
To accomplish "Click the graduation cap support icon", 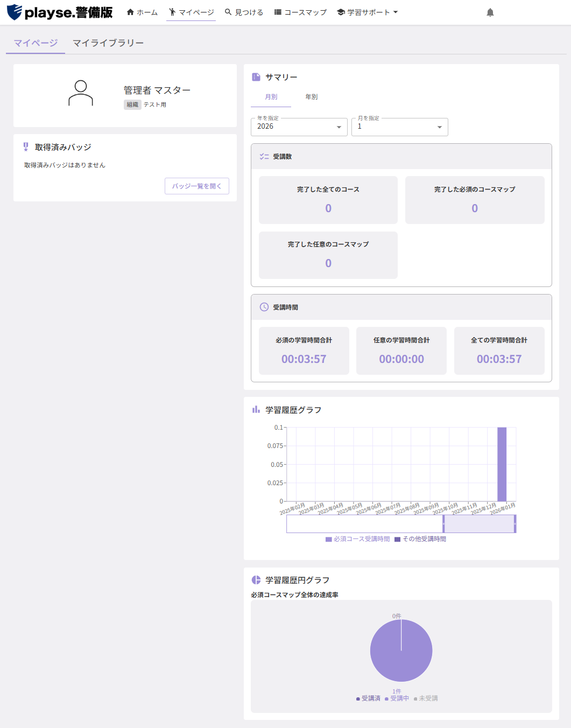I will click(x=341, y=12).
